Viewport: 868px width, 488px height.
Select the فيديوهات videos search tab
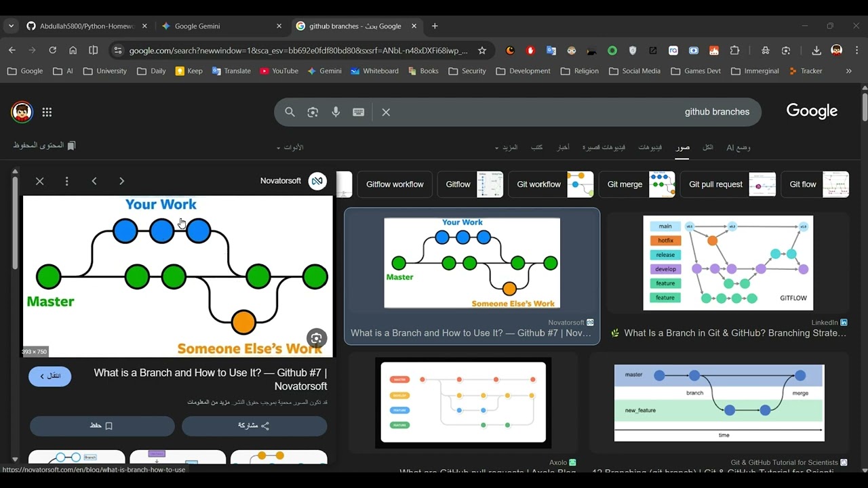(x=650, y=147)
